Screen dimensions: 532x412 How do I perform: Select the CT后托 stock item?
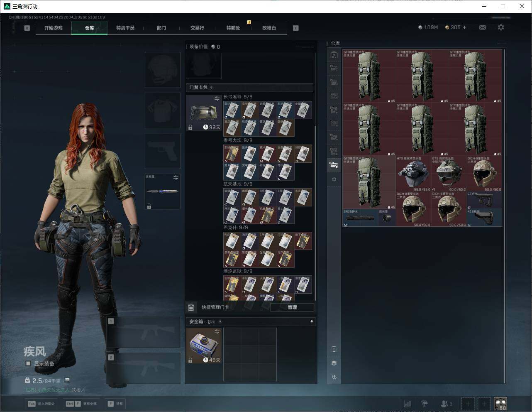tap(484, 200)
